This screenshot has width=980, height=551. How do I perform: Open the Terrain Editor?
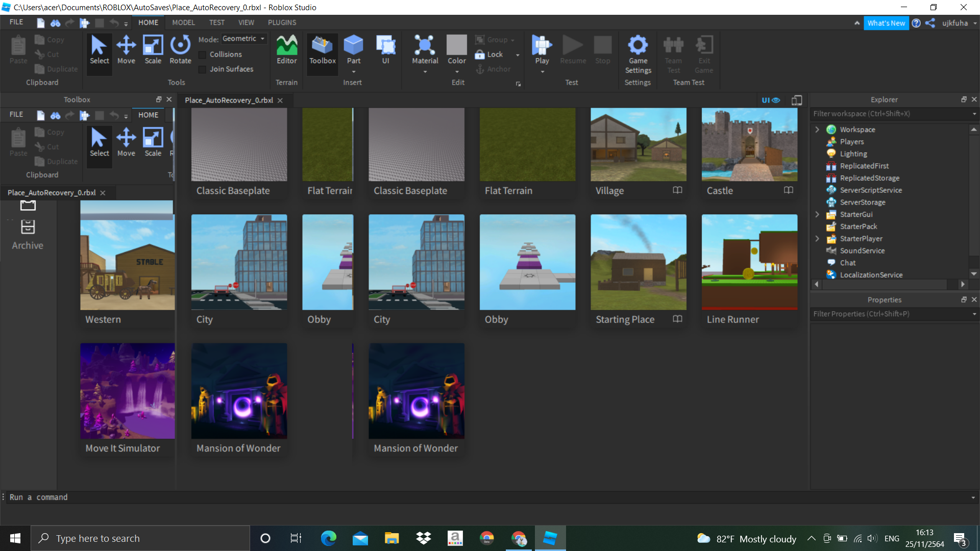point(286,50)
